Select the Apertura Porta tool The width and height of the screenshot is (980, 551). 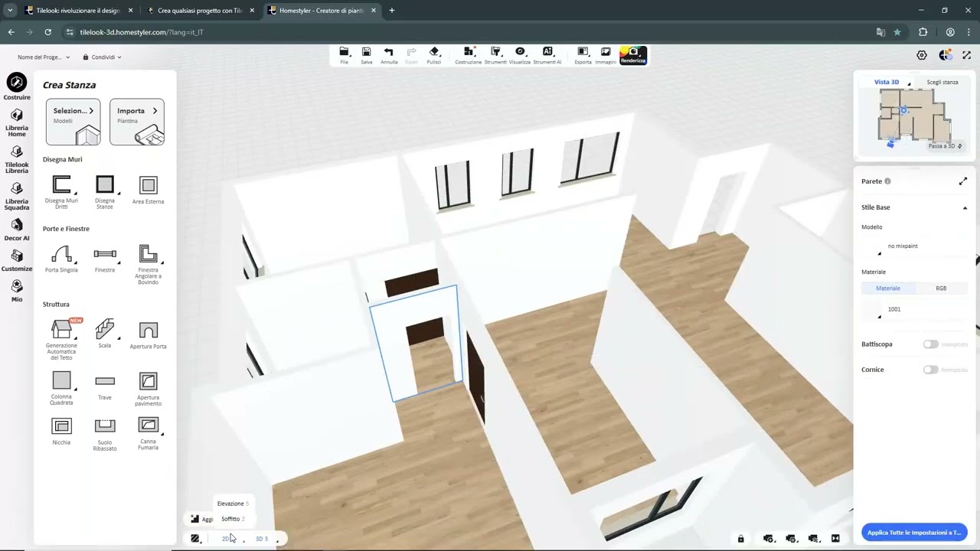(x=148, y=335)
